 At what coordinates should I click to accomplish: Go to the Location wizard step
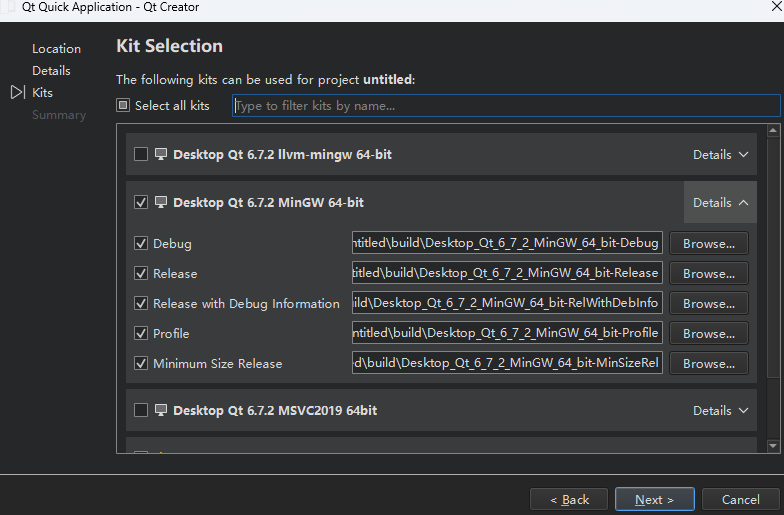[x=56, y=48]
